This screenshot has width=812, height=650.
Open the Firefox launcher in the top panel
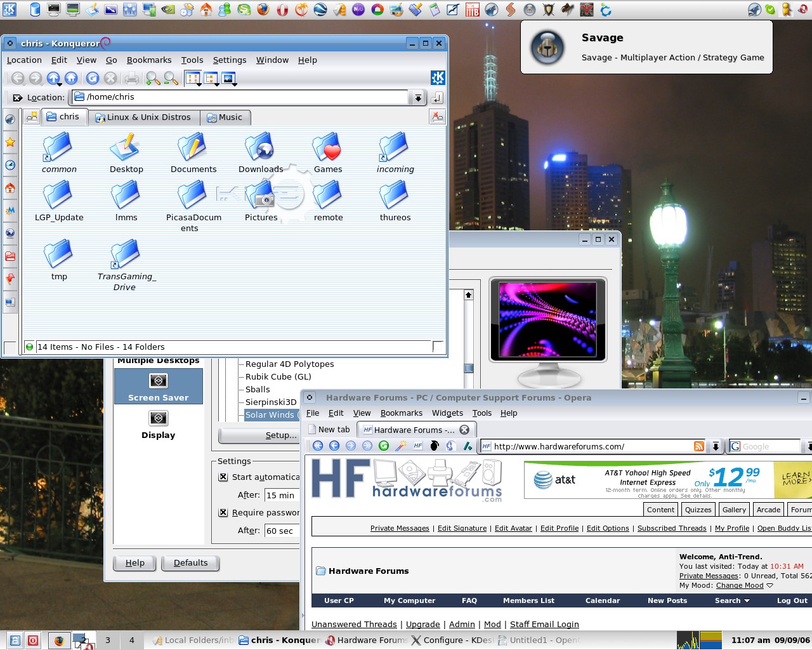263,10
